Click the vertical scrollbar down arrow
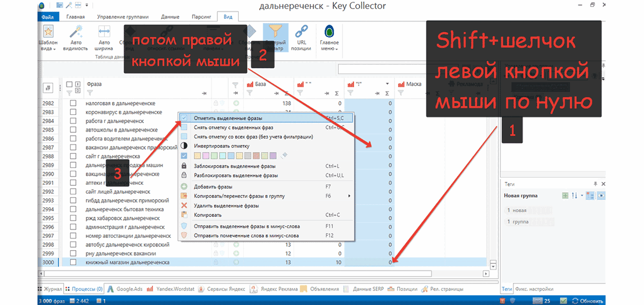This screenshot has height=305, width=644. 493,266
